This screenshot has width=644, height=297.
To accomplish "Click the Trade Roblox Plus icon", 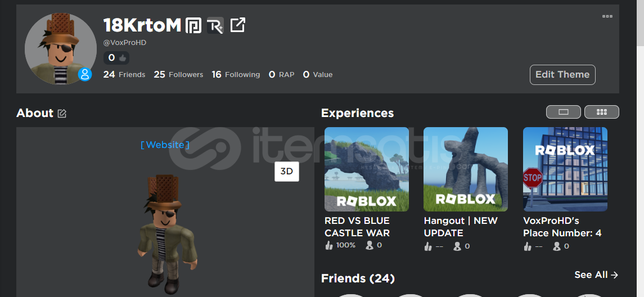I will coord(215,25).
